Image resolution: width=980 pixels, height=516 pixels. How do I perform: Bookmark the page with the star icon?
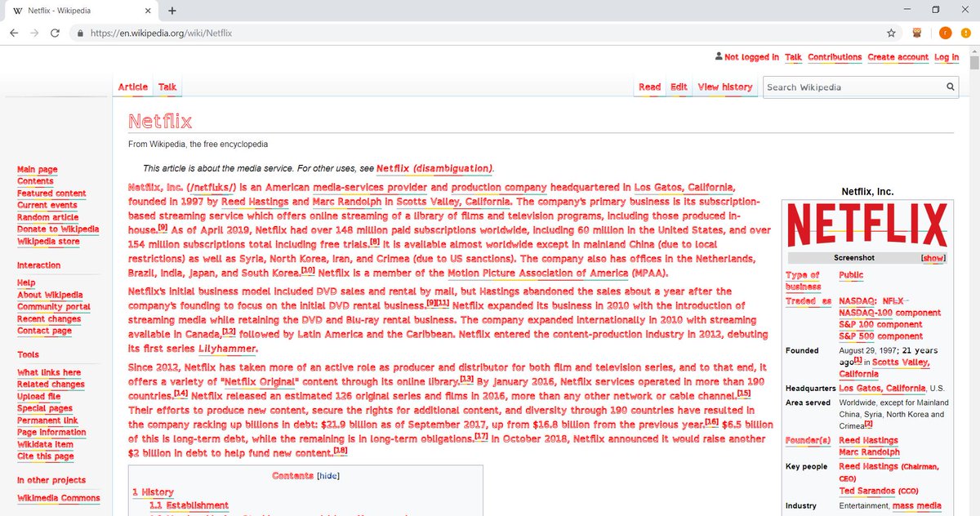coord(891,33)
